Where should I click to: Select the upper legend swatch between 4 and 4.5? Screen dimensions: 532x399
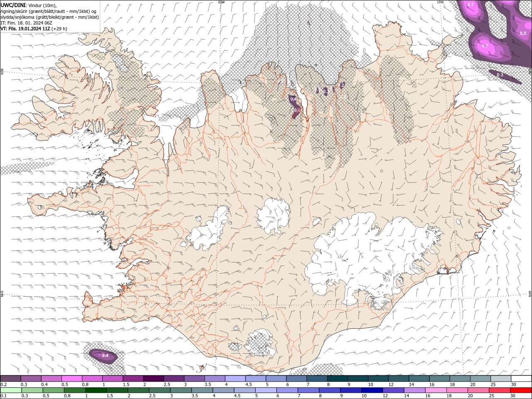click(235, 379)
